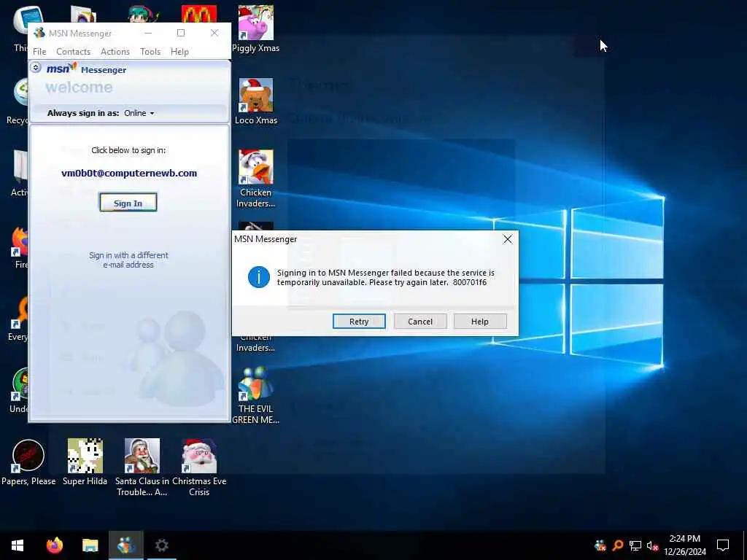Collapse the MSN Messenger header chevron button
The image size is (747, 560).
pyautogui.click(x=36, y=68)
